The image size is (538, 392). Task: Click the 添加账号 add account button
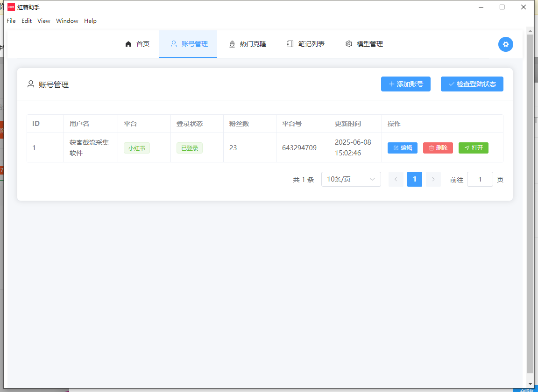tap(405, 84)
